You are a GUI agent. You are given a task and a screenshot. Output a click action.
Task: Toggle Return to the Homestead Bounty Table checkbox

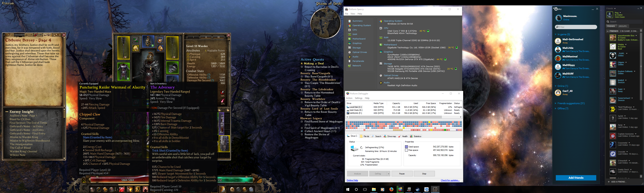point(302,93)
